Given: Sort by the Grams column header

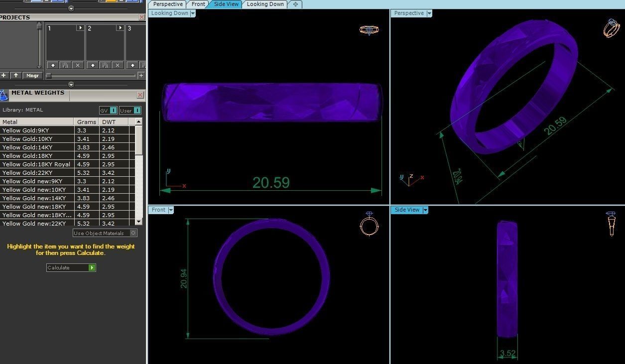Looking at the screenshot, I should [87, 122].
